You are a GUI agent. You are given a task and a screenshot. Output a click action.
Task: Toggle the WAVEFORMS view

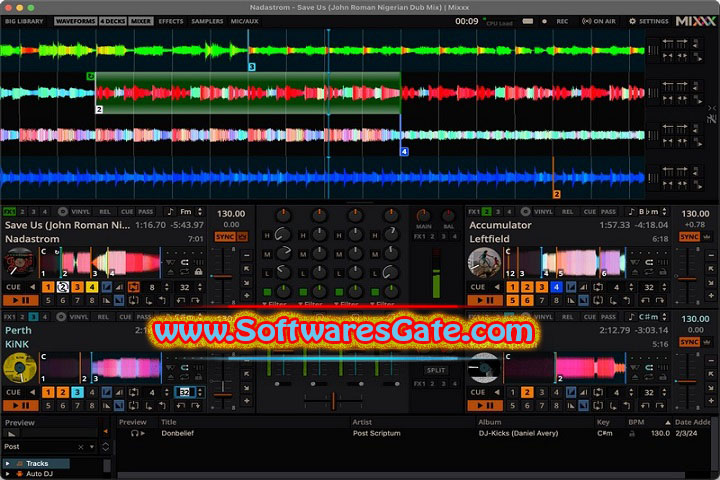[76, 21]
